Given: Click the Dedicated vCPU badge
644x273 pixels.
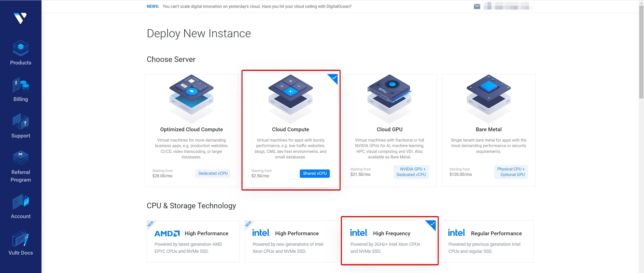Looking at the screenshot, I should [x=213, y=173].
